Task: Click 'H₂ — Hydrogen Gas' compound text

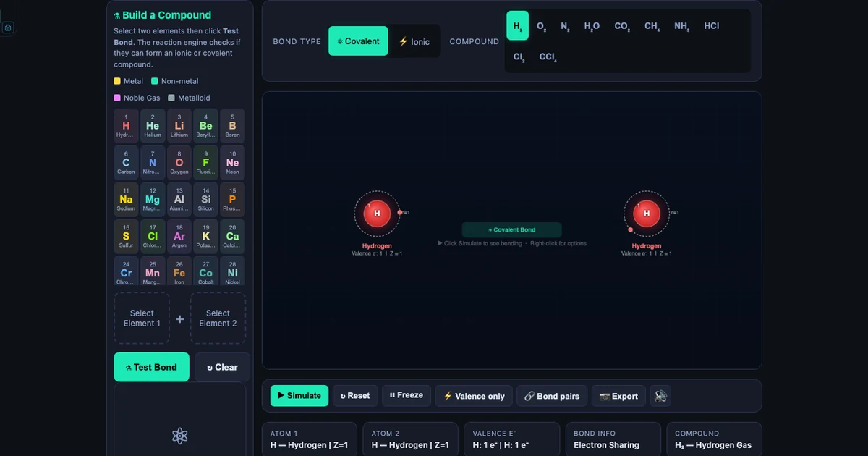Action: pyautogui.click(x=713, y=445)
